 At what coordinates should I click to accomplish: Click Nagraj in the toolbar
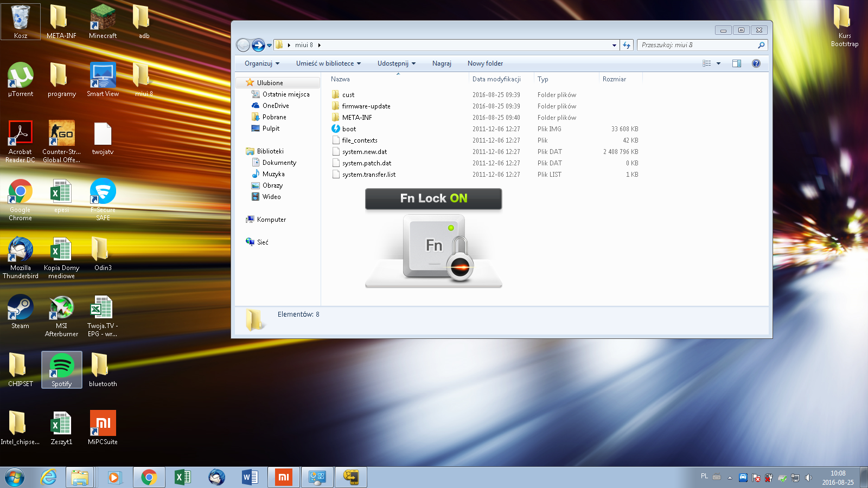pyautogui.click(x=442, y=63)
